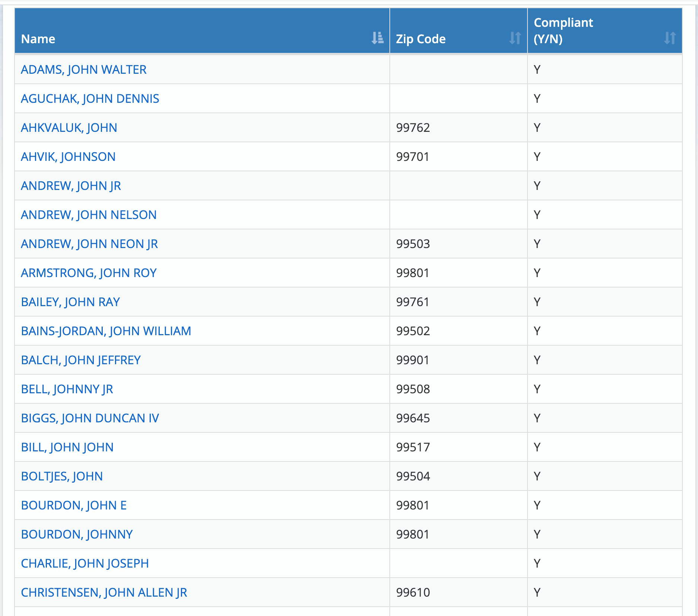
Task: Sort table by Zip Code header
Action: (x=421, y=39)
